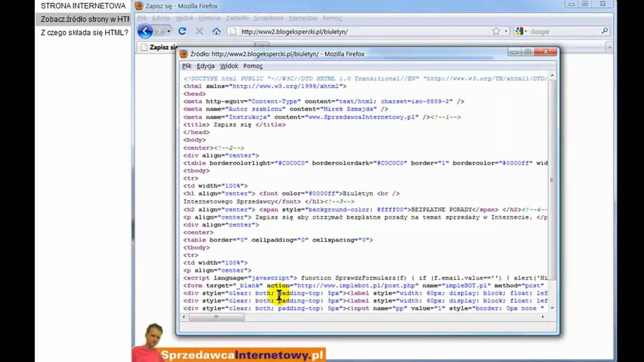
Task: Bookmark page with the star icon
Action: click(x=496, y=31)
